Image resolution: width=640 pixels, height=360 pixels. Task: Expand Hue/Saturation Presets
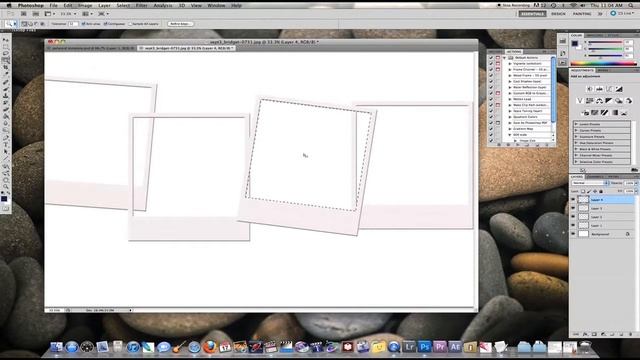click(x=576, y=143)
